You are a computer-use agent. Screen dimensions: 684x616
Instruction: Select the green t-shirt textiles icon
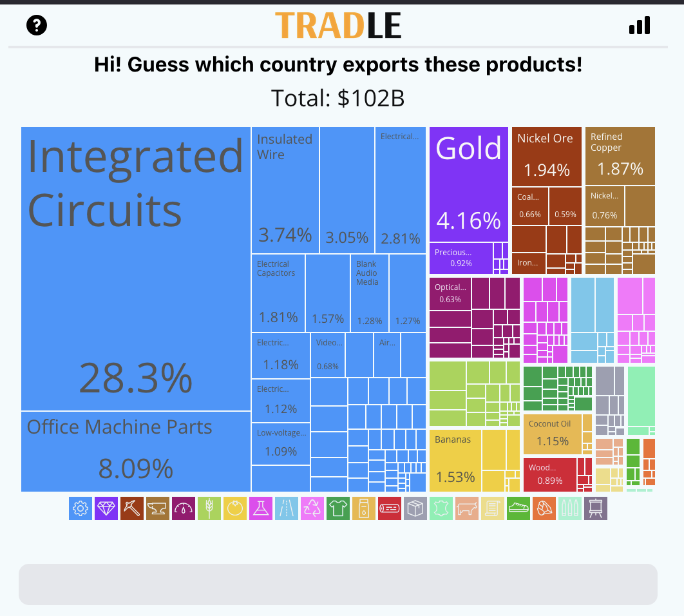coord(338,508)
